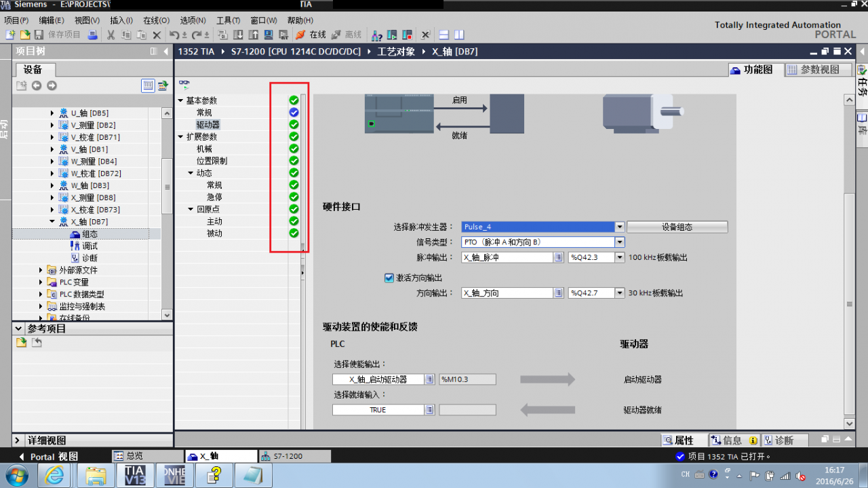Open 选择脉冲发生器 Pulse_4 dropdown
The width and height of the screenshot is (868, 488).
(x=619, y=227)
